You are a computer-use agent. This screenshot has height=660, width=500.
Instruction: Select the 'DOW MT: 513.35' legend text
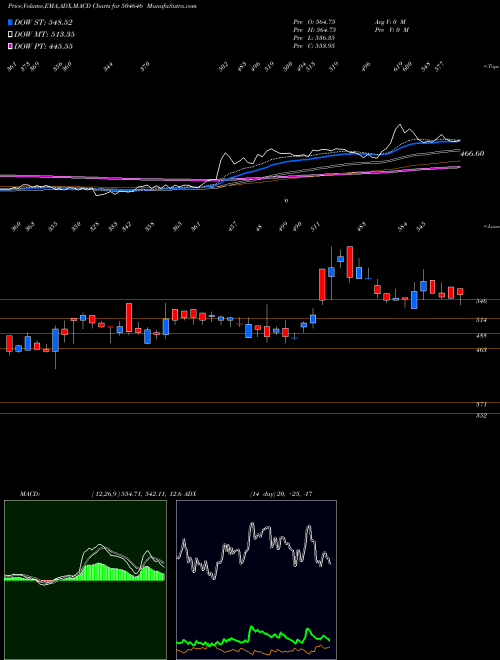click(x=45, y=34)
